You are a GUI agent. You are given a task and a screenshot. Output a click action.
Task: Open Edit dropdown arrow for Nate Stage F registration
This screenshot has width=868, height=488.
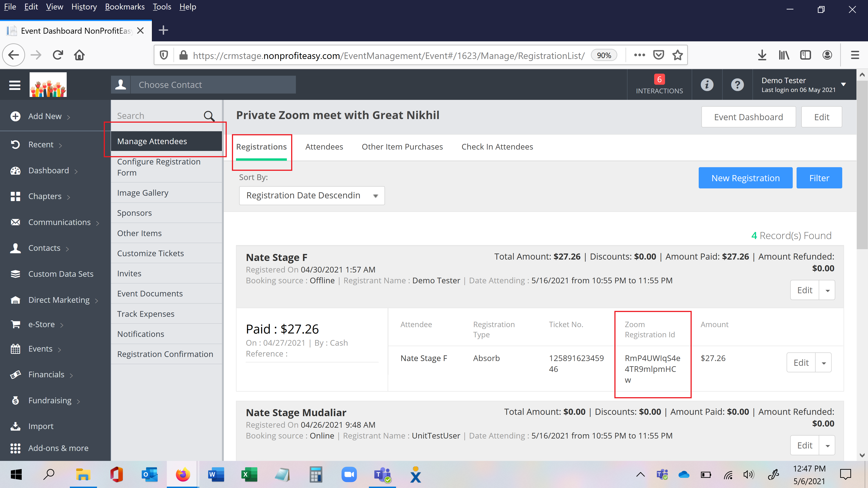coord(827,290)
